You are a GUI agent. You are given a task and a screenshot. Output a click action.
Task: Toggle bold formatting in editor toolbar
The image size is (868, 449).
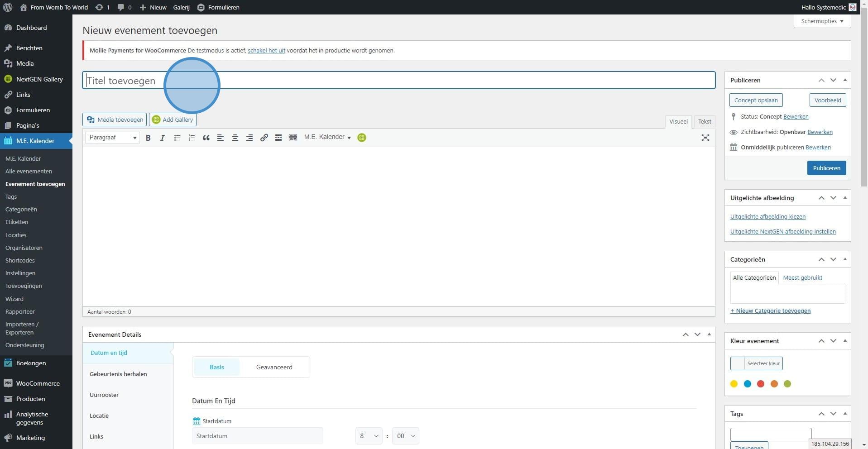[148, 138]
